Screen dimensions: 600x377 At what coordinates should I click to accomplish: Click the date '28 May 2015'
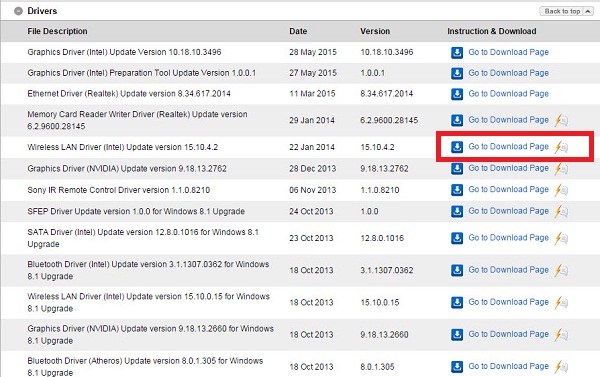[313, 52]
